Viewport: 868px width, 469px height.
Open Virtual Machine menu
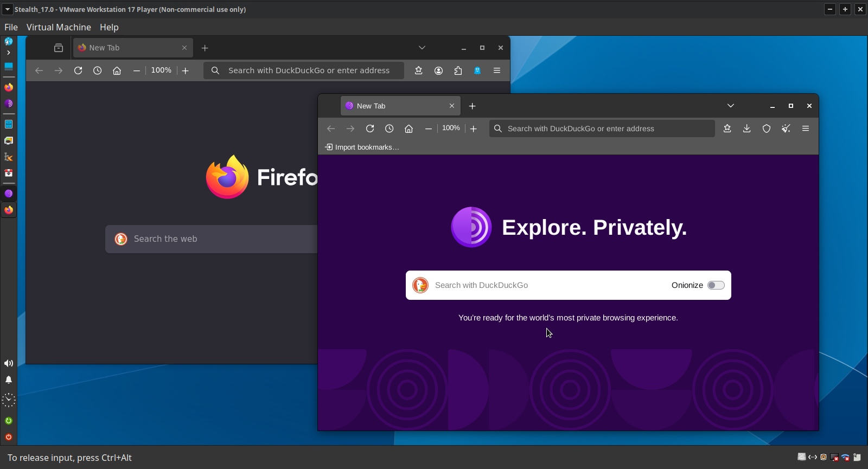click(x=59, y=27)
